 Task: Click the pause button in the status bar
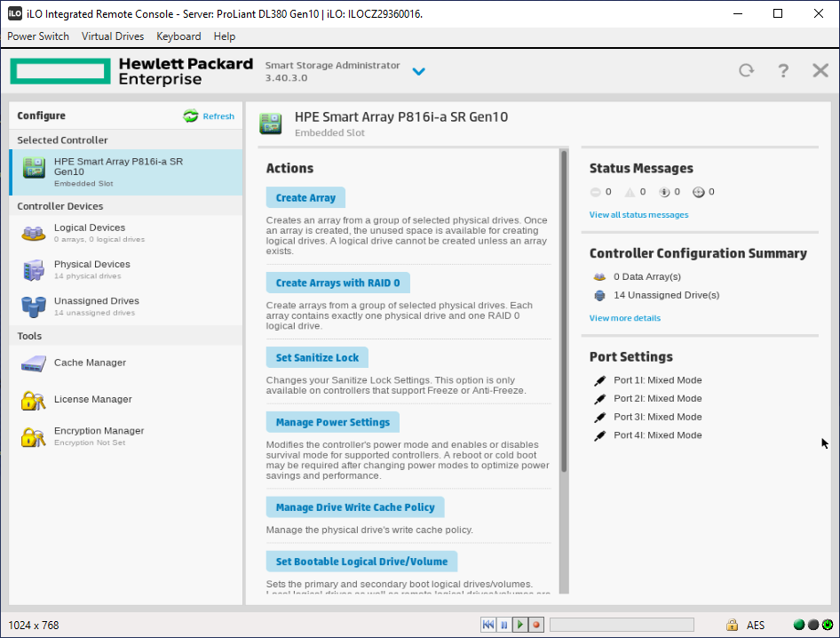[504, 625]
